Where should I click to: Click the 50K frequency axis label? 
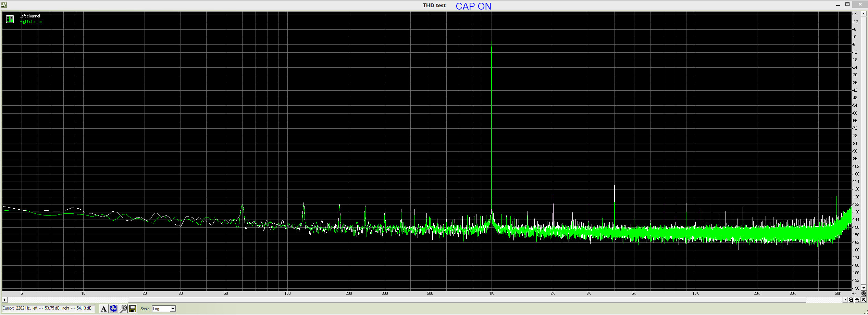pyautogui.click(x=838, y=293)
